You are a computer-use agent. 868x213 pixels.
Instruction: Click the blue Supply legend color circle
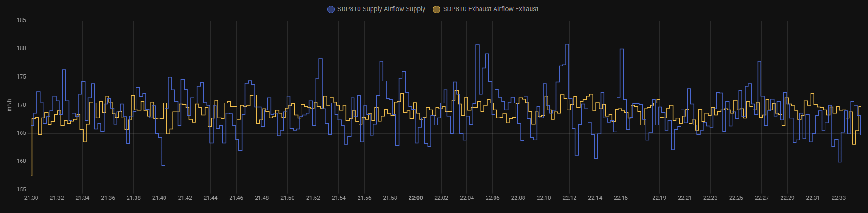pos(331,9)
